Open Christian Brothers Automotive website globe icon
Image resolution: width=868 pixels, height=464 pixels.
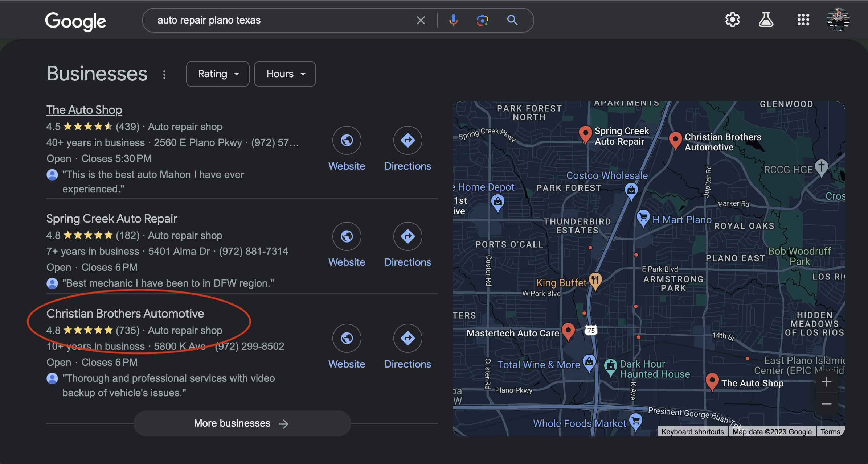click(x=347, y=338)
